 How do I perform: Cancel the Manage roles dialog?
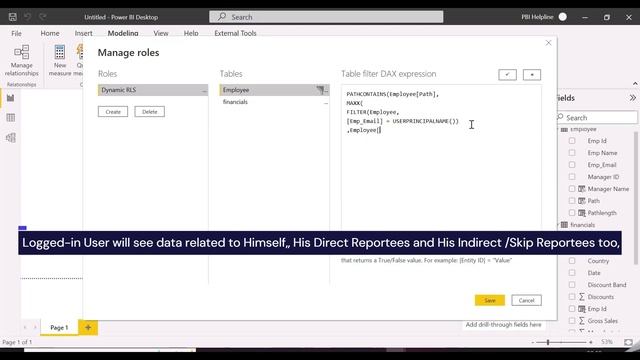(x=527, y=300)
